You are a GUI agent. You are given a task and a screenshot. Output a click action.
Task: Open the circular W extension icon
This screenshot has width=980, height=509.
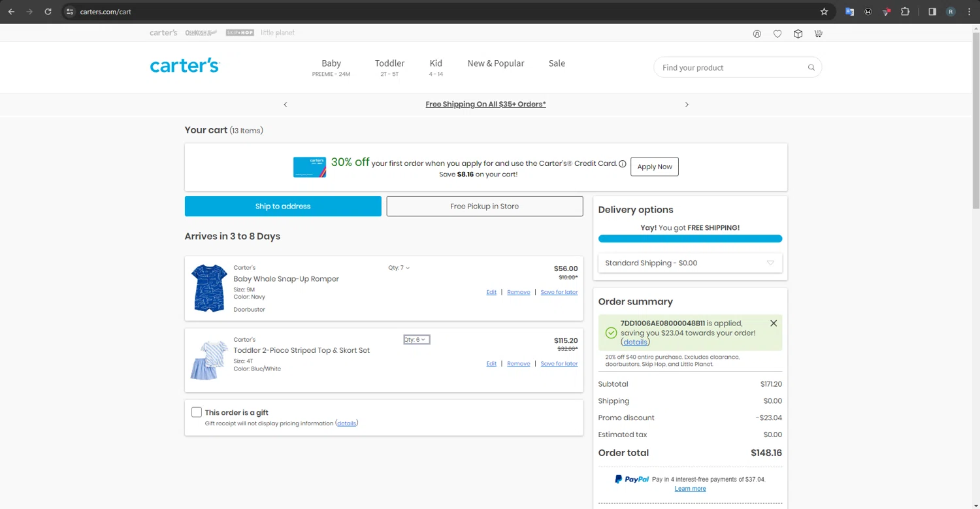pos(868,12)
